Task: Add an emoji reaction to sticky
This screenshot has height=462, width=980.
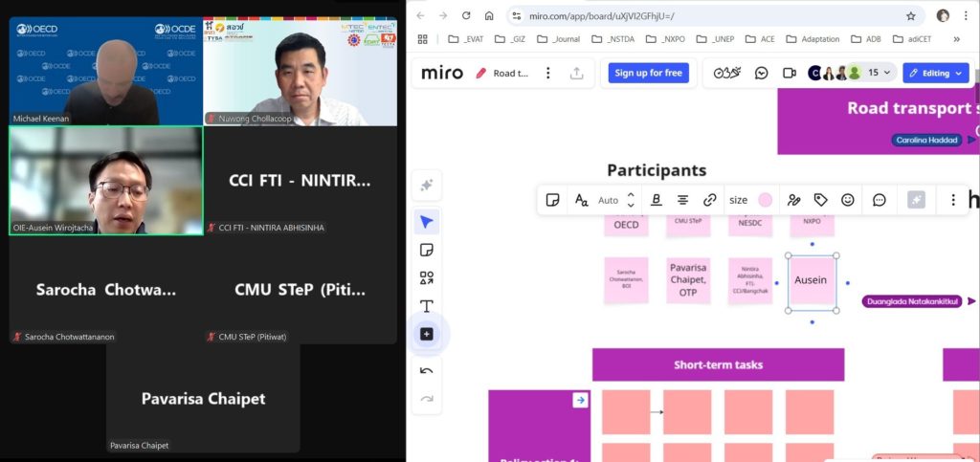Action: point(848,200)
